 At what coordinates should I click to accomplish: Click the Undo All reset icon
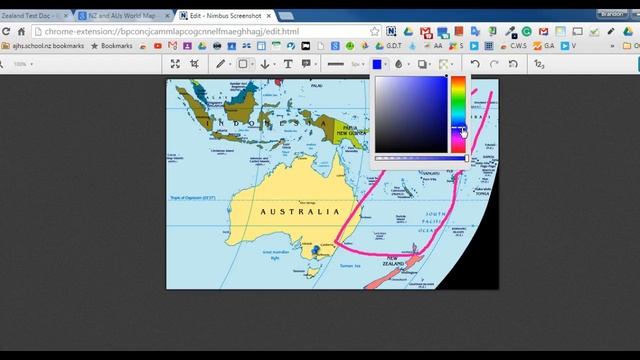[513, 64]
